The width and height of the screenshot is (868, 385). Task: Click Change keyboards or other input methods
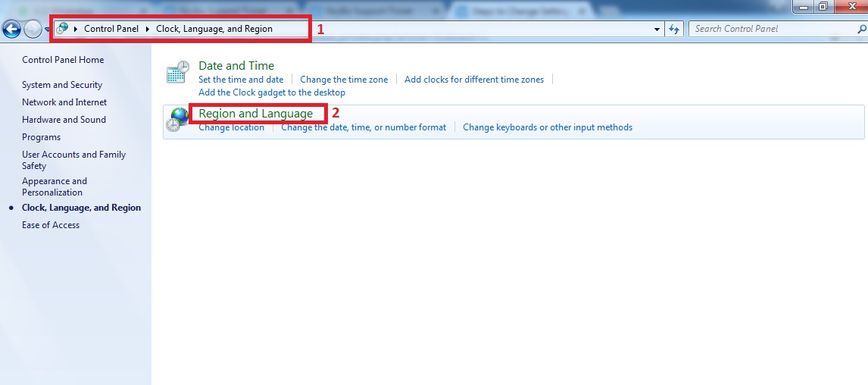coord(548,127)
